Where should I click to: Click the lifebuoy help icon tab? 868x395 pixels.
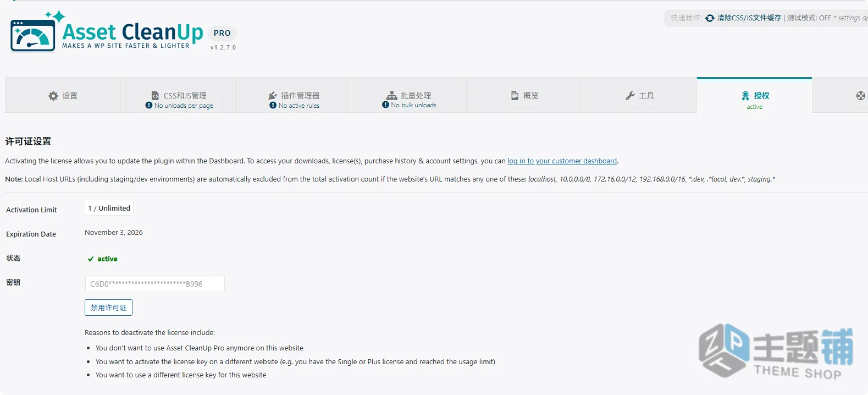(x=861, y=96)
